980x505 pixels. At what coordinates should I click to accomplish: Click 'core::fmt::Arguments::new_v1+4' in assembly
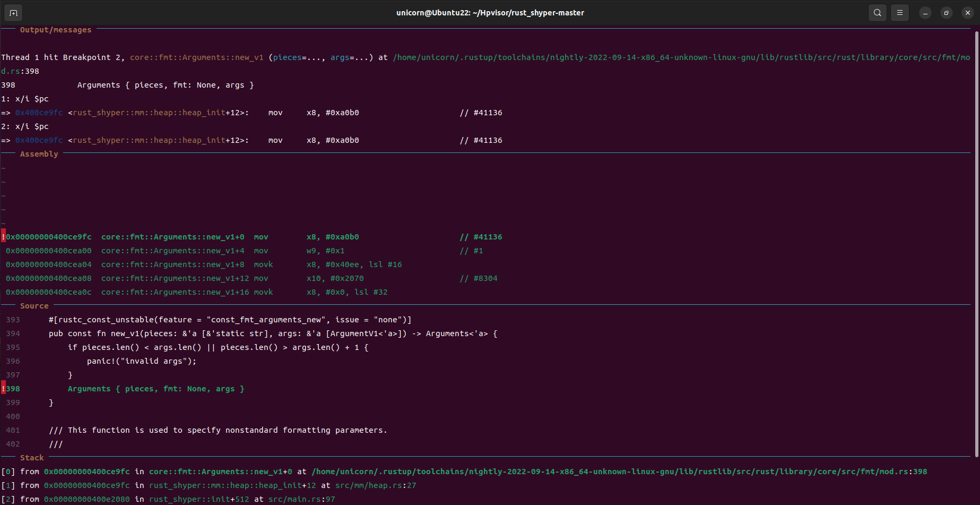[173, 251]
